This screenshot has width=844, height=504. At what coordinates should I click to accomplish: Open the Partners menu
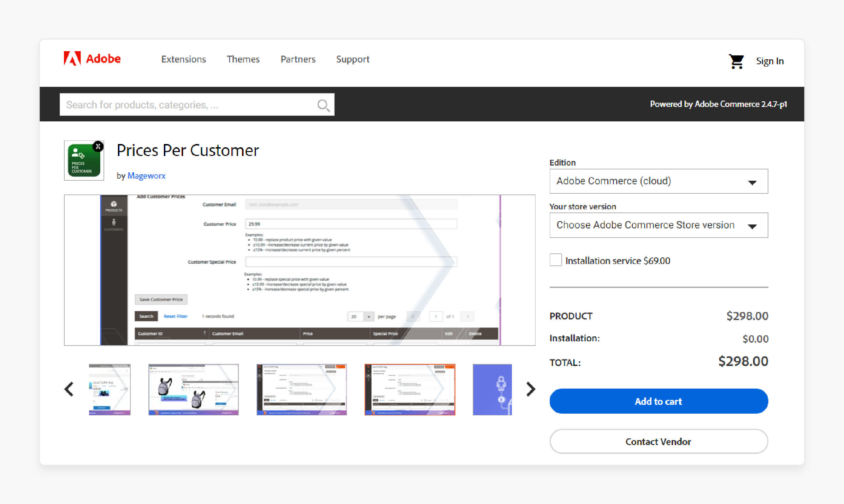point(298,59)
